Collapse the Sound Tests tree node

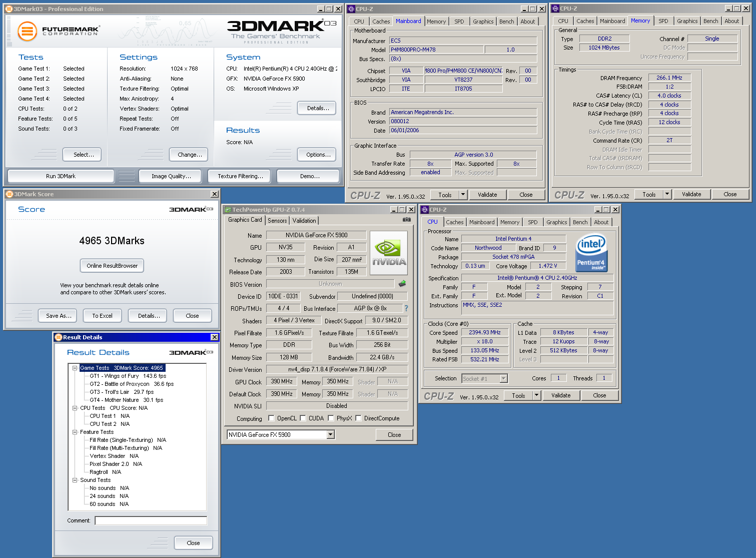point(75,480)
